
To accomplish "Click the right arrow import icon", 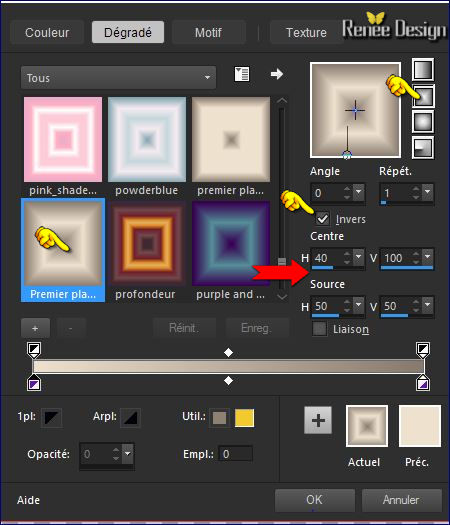I will pos(277,74).
